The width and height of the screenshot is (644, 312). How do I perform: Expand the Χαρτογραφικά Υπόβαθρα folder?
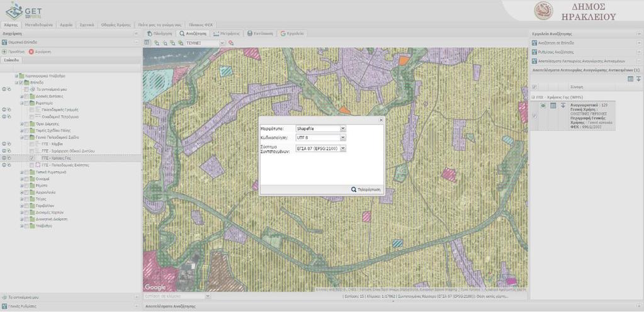pyautogui.click(x=16, y=76)
